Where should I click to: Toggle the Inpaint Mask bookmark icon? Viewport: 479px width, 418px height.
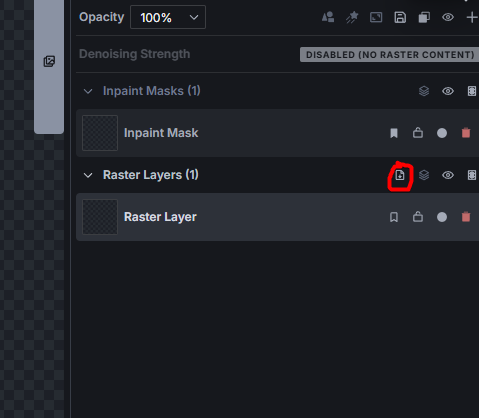pos(394,133)
